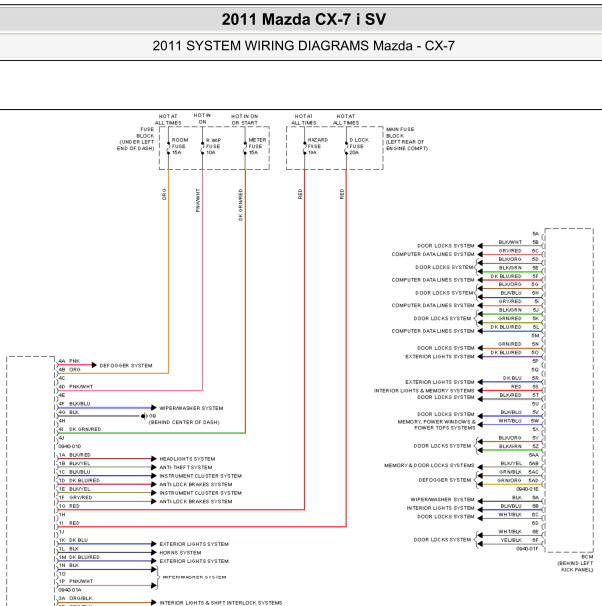Click 'FUSE BLOCK (UNDER LEFT END OF DASH)' text
The width and height of the screenshot is (602, 606).
pos(136,139)
